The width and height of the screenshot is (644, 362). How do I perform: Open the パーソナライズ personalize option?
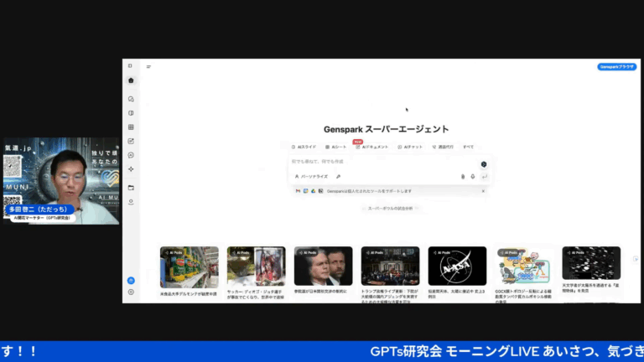[311, 177]
